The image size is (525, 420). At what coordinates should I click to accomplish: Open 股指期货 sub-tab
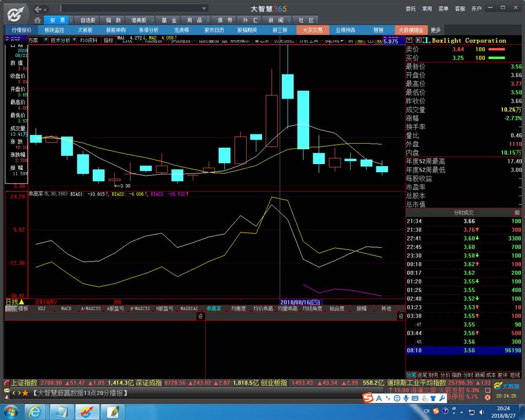click(247, 30)
